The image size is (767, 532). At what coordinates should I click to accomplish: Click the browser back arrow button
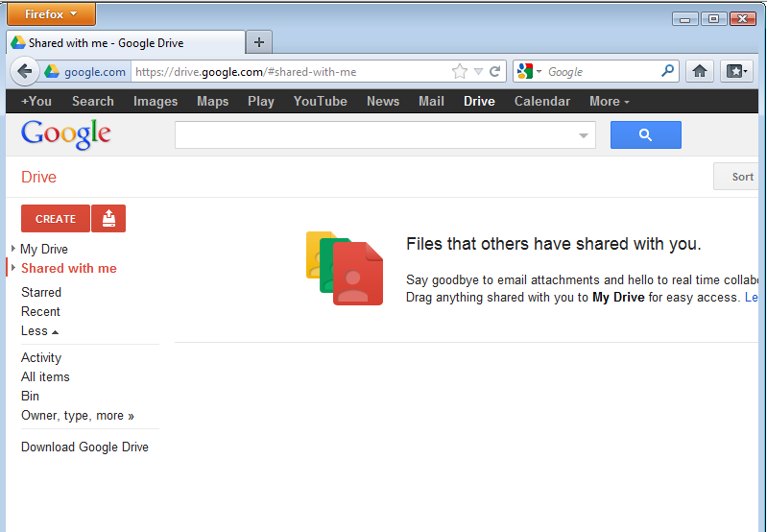point(24,71)
